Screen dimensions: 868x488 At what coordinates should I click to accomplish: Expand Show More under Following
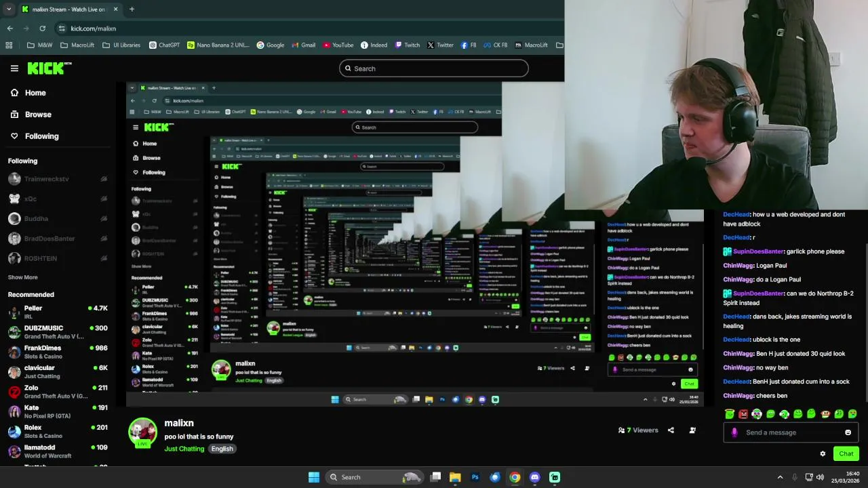click(x=23, y=277)
